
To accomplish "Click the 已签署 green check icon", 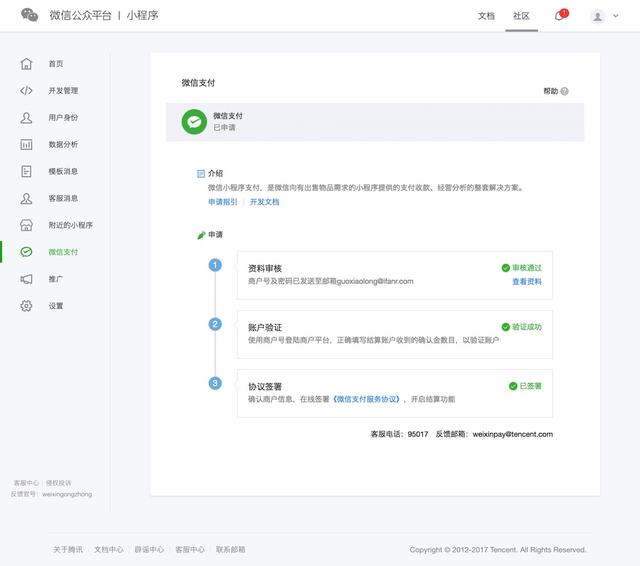I will pos(513,386).
